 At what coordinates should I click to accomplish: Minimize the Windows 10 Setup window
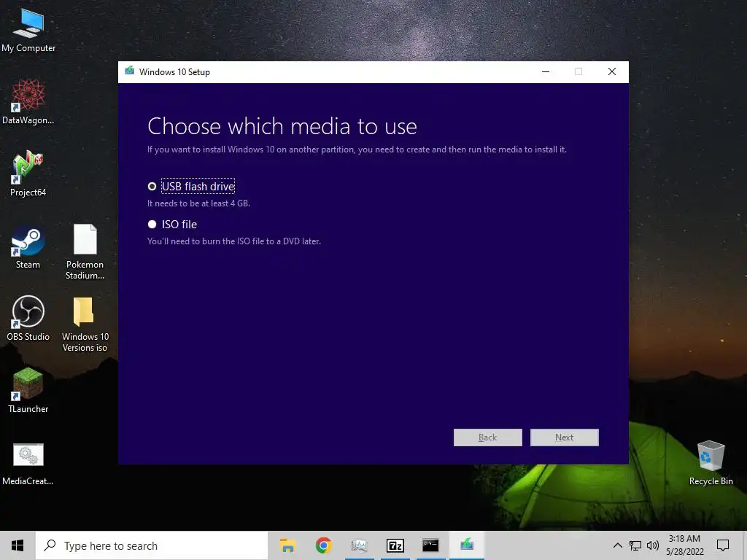(546, 72)
